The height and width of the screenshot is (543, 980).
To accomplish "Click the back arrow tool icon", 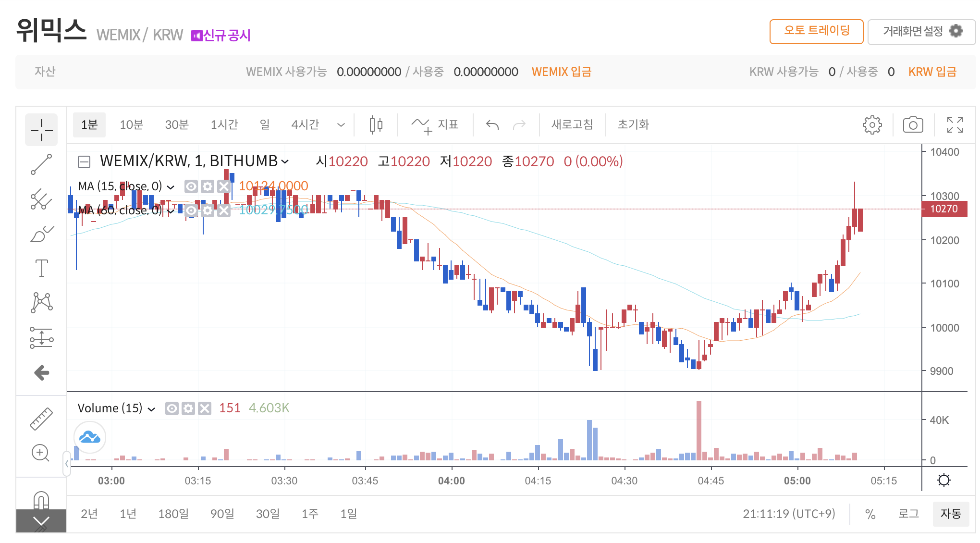I will 41,372.
